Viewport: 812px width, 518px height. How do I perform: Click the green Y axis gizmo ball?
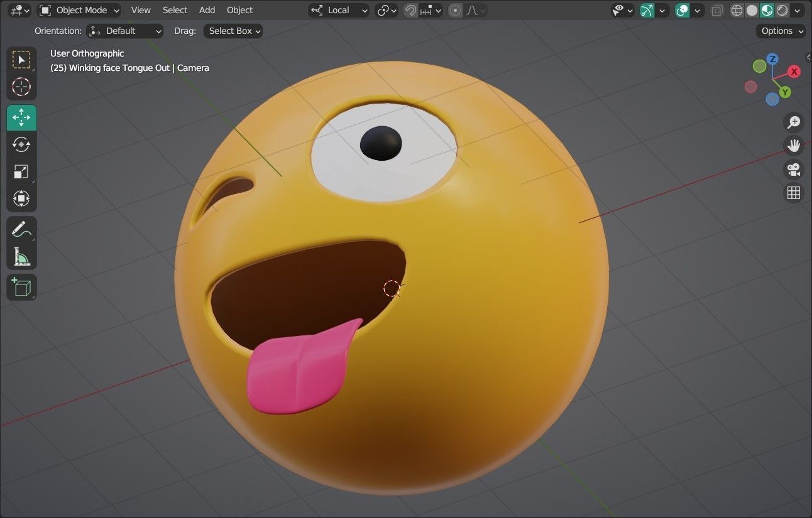tap(785, 92)
